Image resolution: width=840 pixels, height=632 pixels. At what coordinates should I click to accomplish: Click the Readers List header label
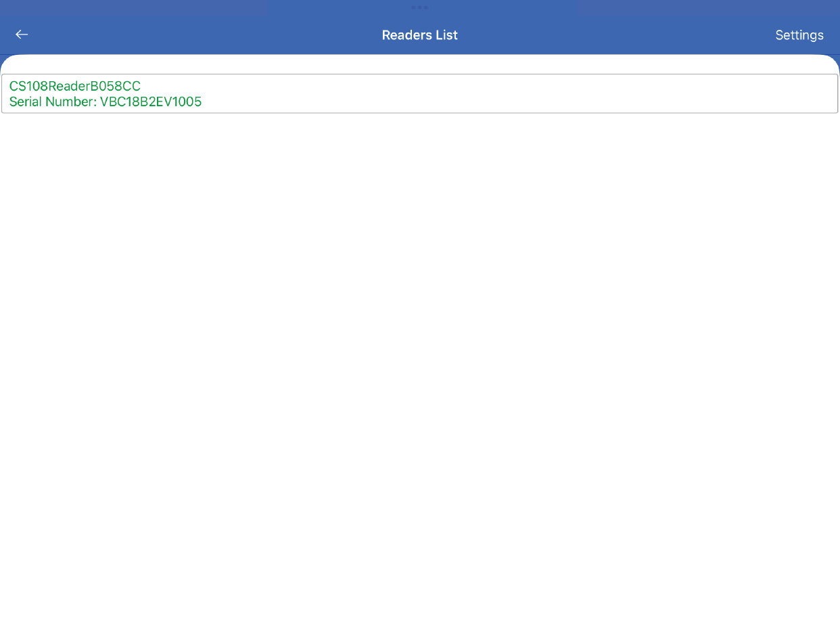pyautogui.click(x=419, y=35)
